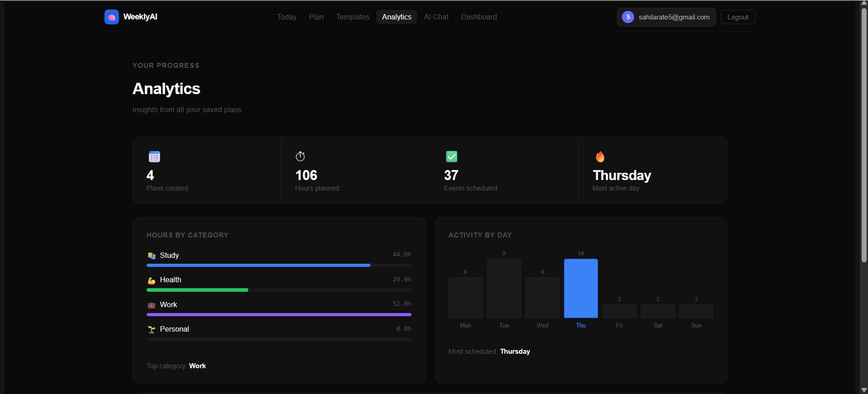Click the 'Most active day' label
Screen dimensions: 868x394
[616, 188]
